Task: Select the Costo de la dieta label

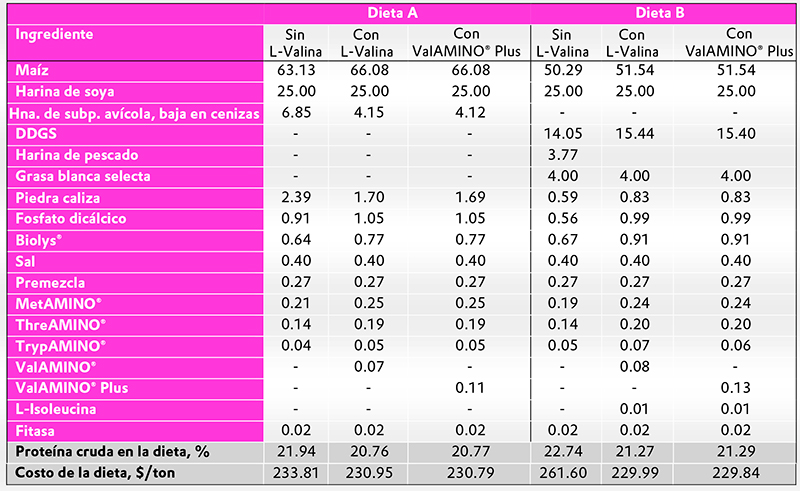Action: (95, 473)
